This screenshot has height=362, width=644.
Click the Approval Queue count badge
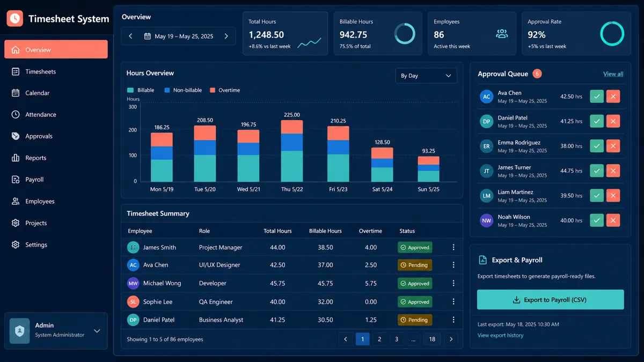[x=537, y=74]
